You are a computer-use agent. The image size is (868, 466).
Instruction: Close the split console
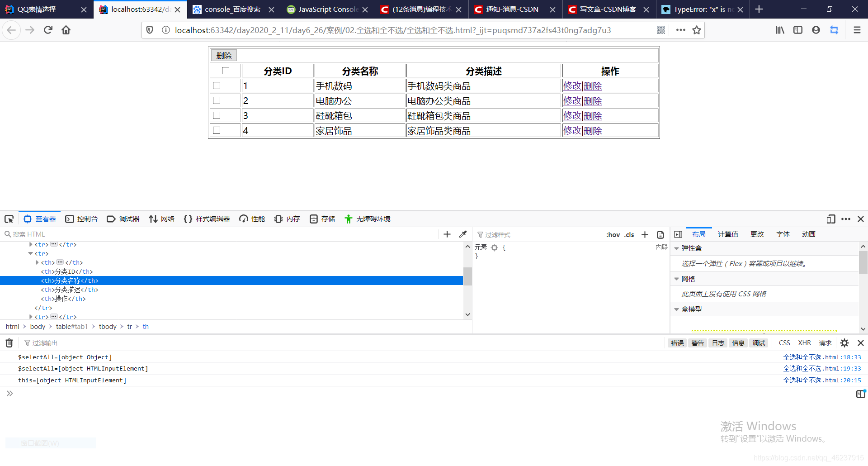pyautogui.click(x=861, y=343)
